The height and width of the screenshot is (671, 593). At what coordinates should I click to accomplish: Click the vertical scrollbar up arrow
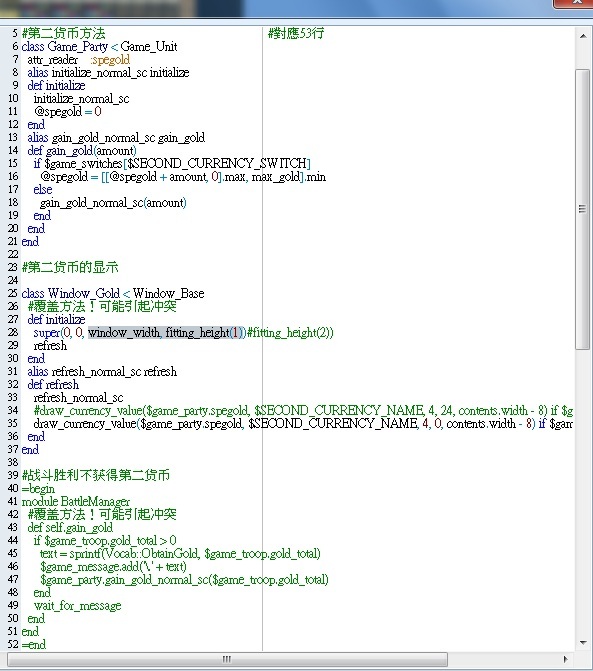[x=583, y=36]
